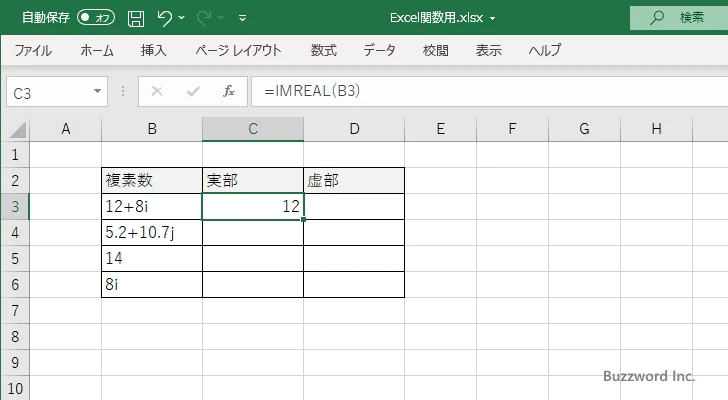Click the 虚部 header cell
The image size is (728, 400).
pos(354,181)
